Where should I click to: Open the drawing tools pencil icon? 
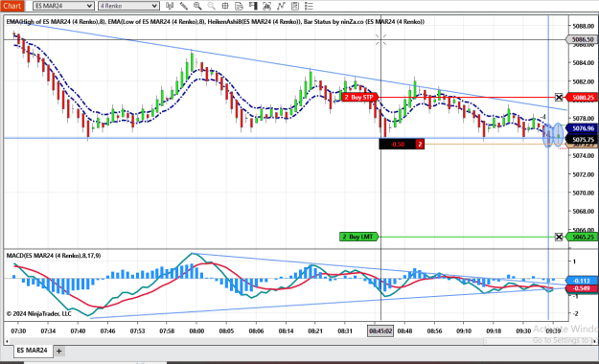click(184, 6)
